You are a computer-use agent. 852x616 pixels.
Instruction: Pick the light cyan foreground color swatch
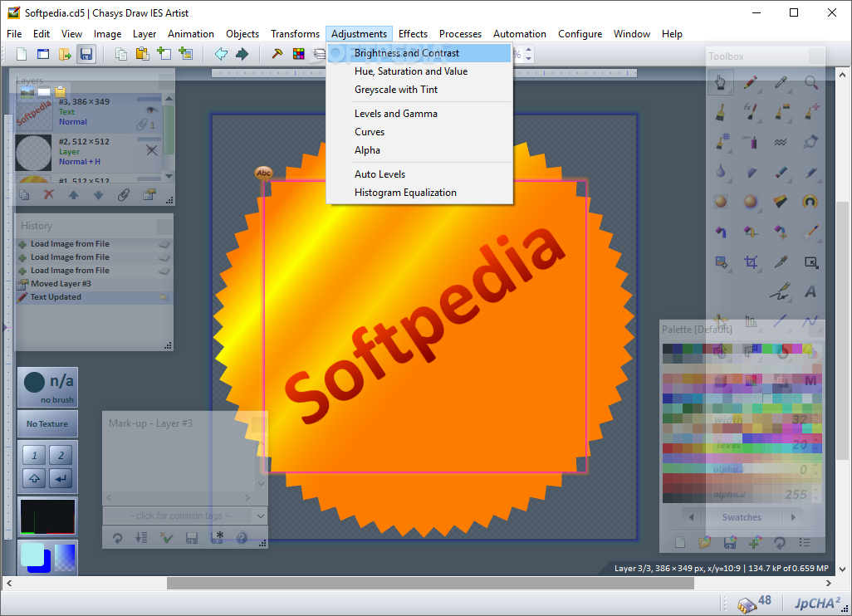point(32,555)
